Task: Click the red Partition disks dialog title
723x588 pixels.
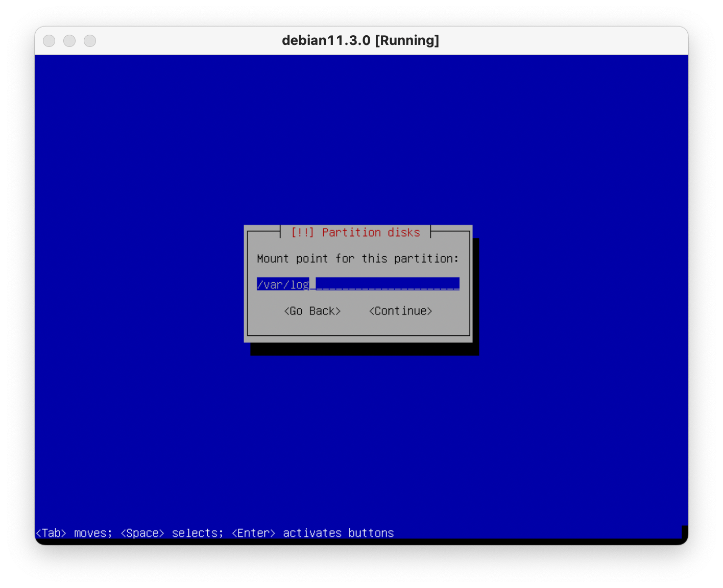Action: click(371, 232)
